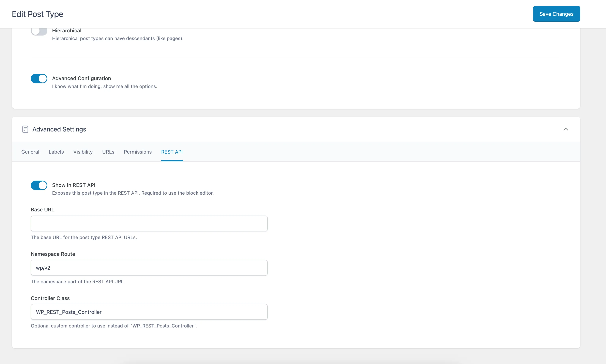Viewport: 606px width, 364px height.
Task: Open the Visibility tab
Action: 83,152
